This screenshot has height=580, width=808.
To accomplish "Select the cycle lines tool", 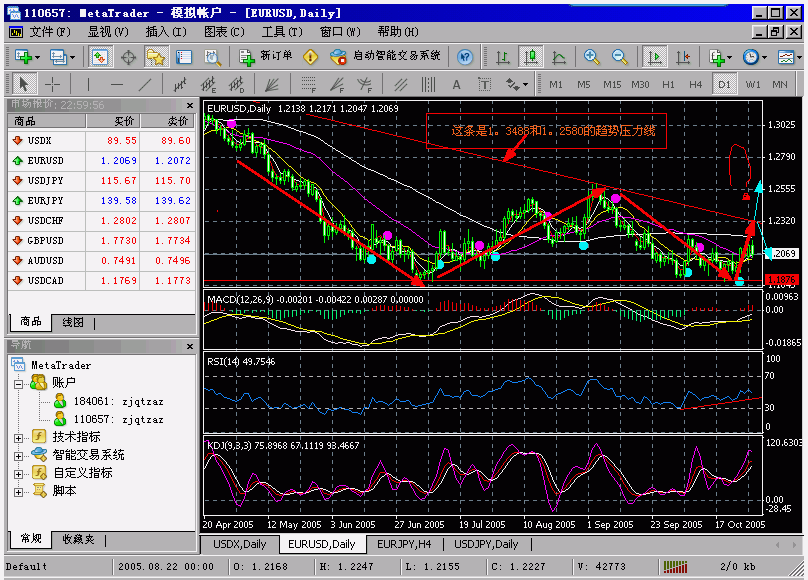I will [428, 83].
